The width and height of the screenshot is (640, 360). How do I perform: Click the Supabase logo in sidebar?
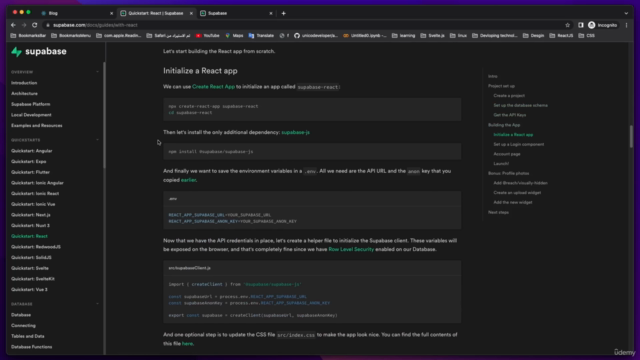(x=39, y=51)
